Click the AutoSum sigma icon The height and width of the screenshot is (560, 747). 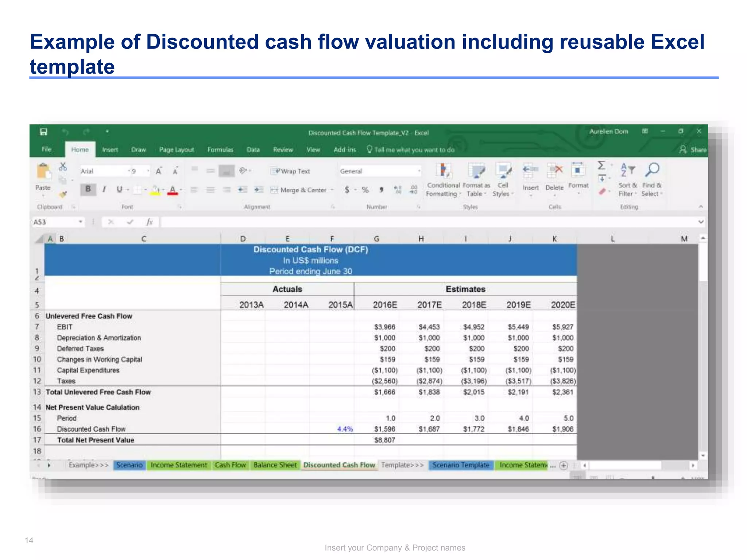601,166
